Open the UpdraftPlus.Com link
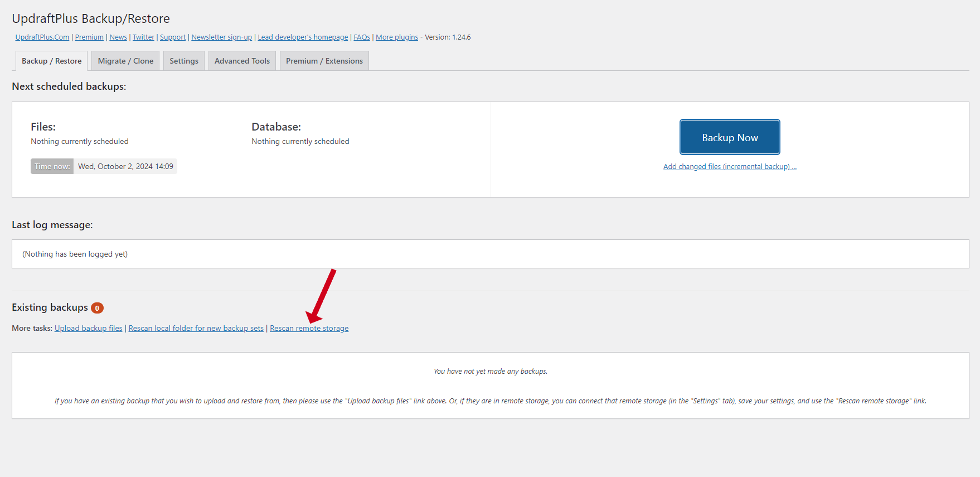Viewport: 980px width, 477px height. click(x=42, y=37)
